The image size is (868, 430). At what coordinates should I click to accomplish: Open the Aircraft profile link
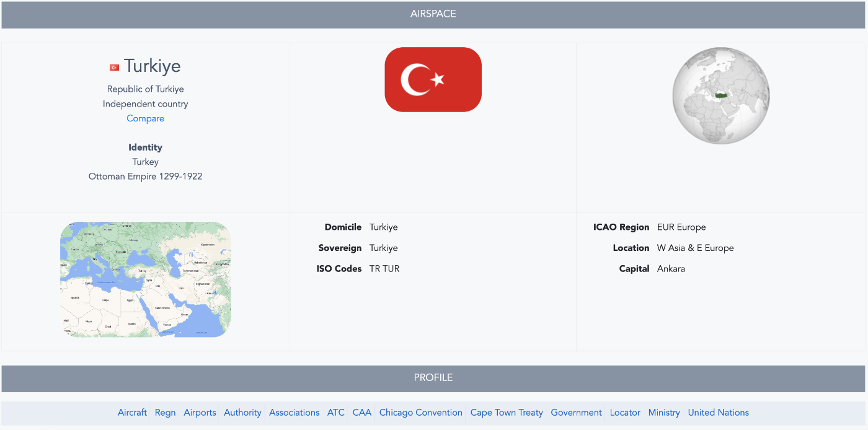[132, 412]
